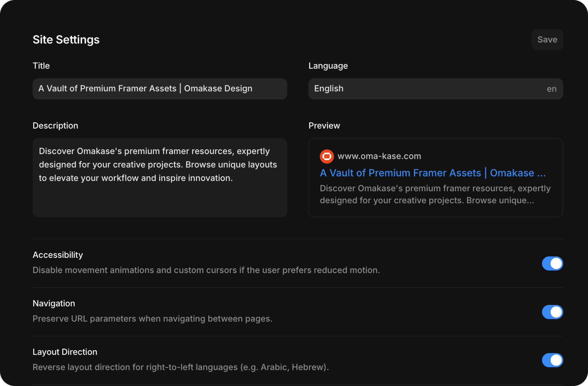Click the en language code badge
The width and height of the screenshot is (588, 386).
pyautogui.click(x=552, y=88)
